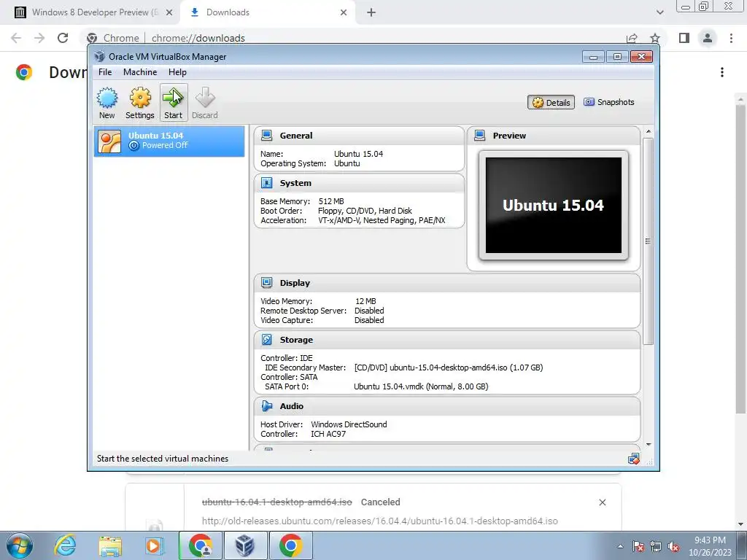Viewport: 747px width, 560px height.
Task: Toggle Chrome side panel icon
Action: click(x=684, y=38)
